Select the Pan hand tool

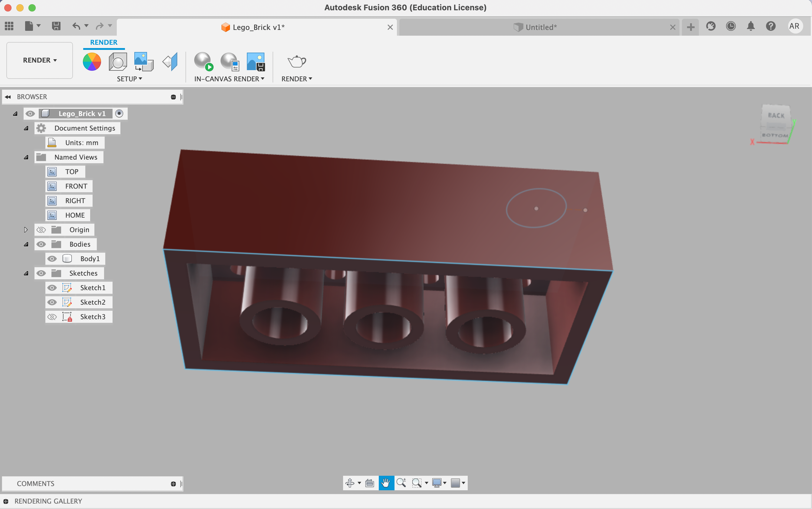coord(386,483)
